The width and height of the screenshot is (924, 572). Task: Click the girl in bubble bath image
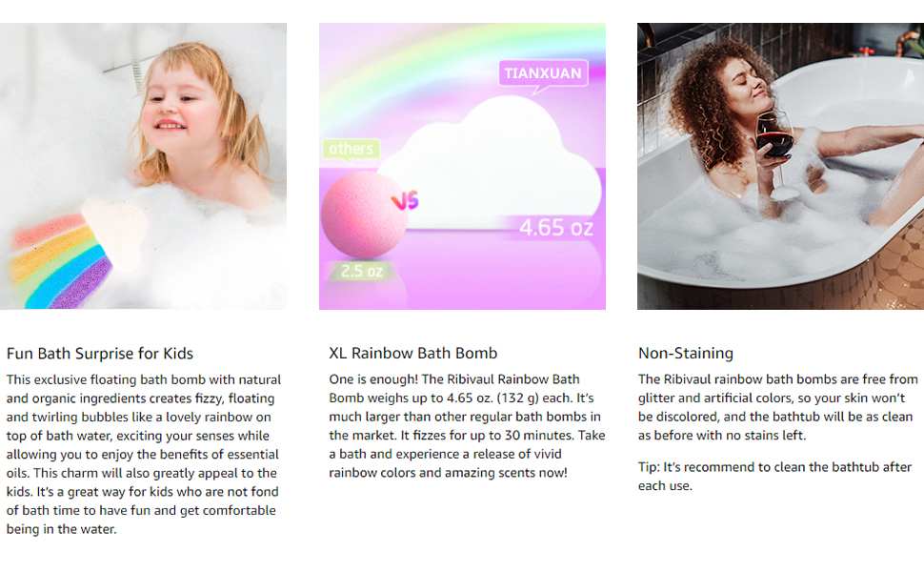(143, 166)
